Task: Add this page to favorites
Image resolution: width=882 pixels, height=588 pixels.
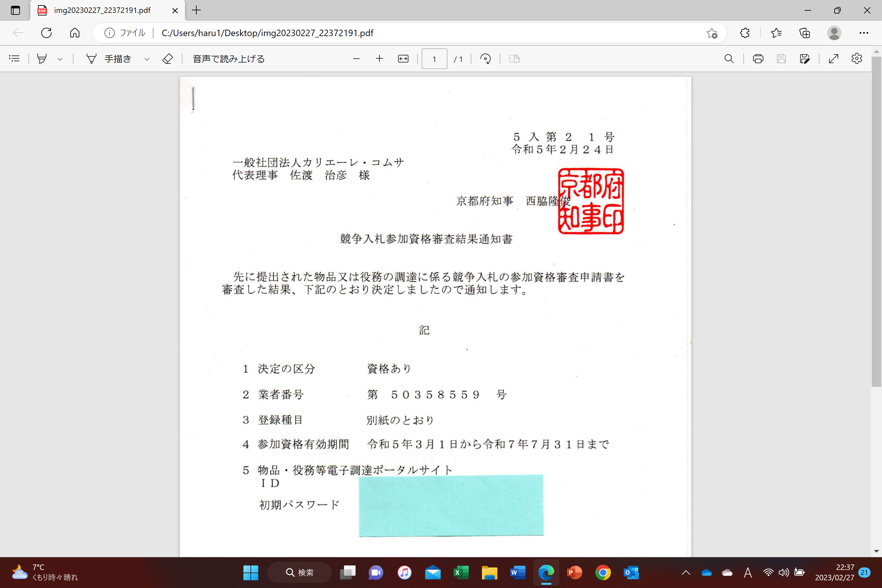Action: (x=713, y=33)
